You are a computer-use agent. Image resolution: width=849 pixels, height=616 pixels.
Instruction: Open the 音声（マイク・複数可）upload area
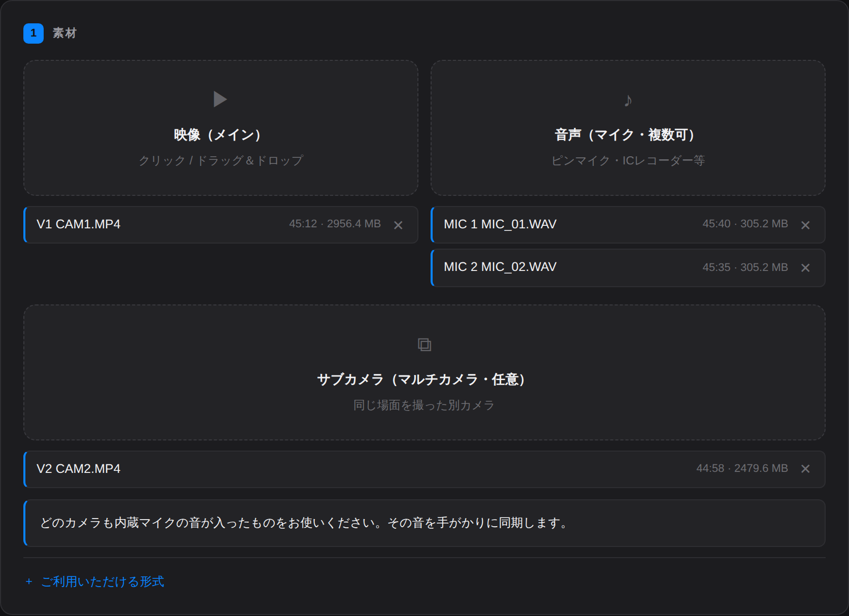[628, 128]
